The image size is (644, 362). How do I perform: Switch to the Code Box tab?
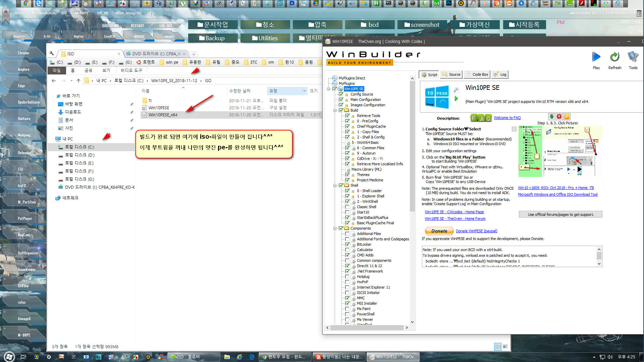tap(477, 74)
